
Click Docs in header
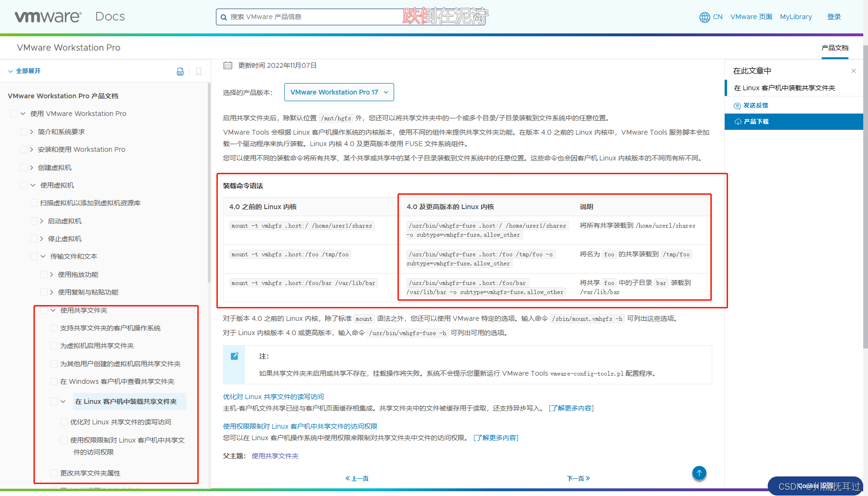pyautogui.click(x=110, y=17)
